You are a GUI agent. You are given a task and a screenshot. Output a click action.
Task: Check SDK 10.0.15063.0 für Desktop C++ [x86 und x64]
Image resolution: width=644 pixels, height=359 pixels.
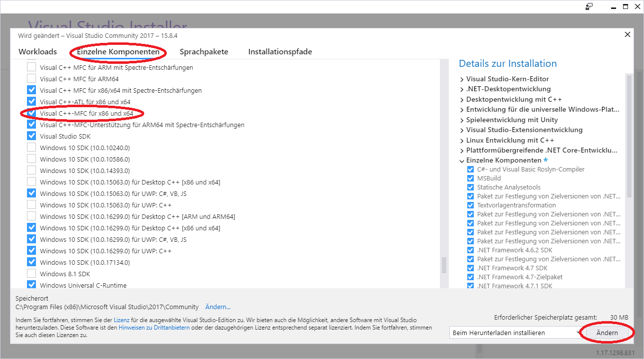(31, 182)
